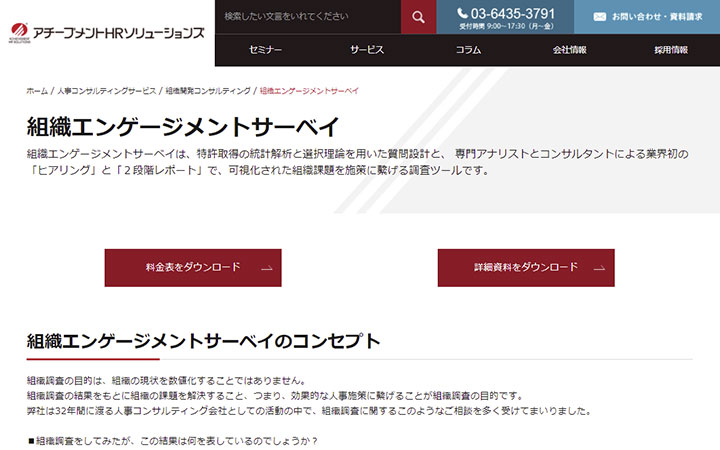The height and width of the screenshot is (450, 720).
Task: Click the phone icon beside 03-6435-3791
Action: (x=462, y=13)
